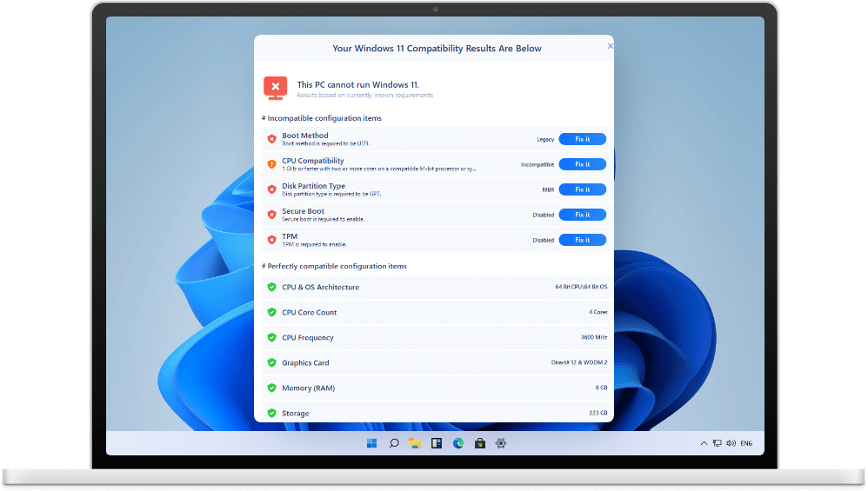Click the 'CPU Frequency' label
This screenshot has width=868, height=491.
[308, 337]
